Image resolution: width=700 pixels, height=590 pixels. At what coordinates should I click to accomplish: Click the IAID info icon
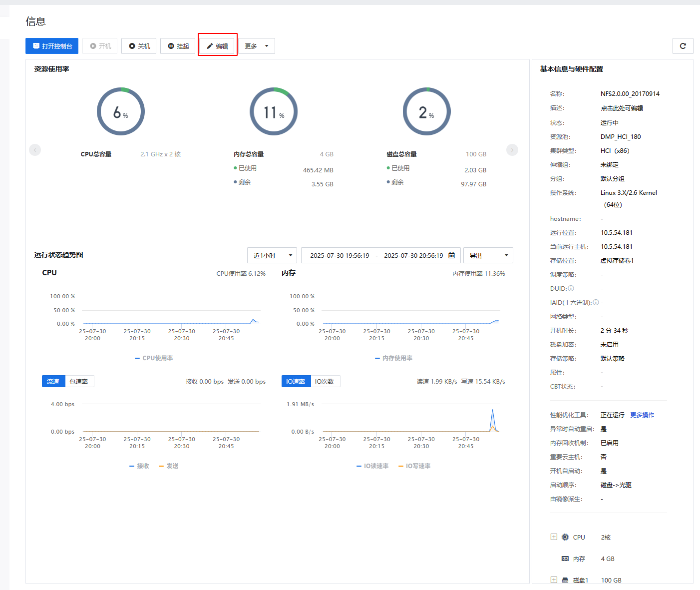[x=596, y=302]
